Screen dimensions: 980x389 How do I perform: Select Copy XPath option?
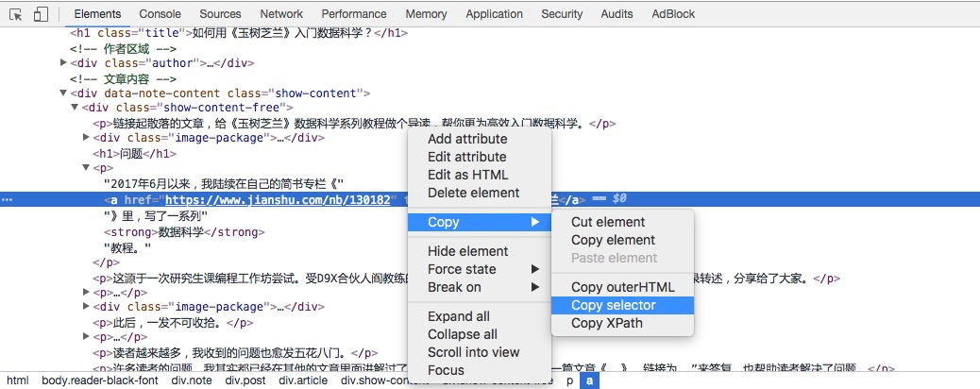tap(606, 323)
